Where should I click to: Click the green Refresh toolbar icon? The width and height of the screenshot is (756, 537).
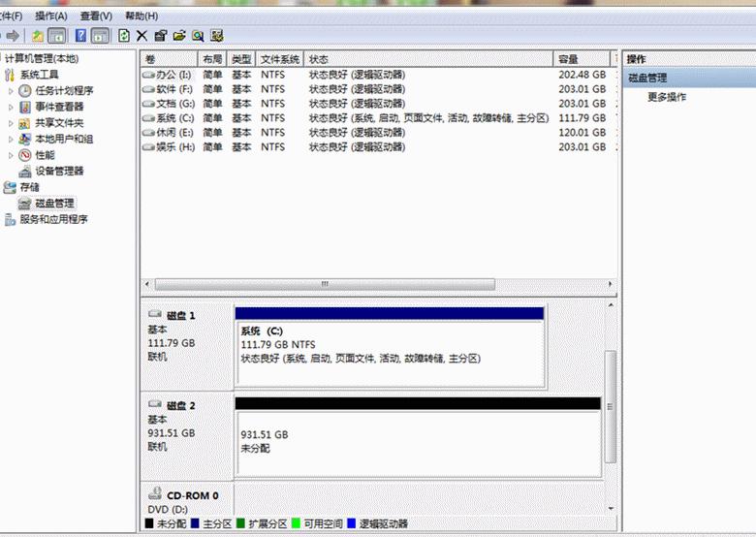click(123, 36)
